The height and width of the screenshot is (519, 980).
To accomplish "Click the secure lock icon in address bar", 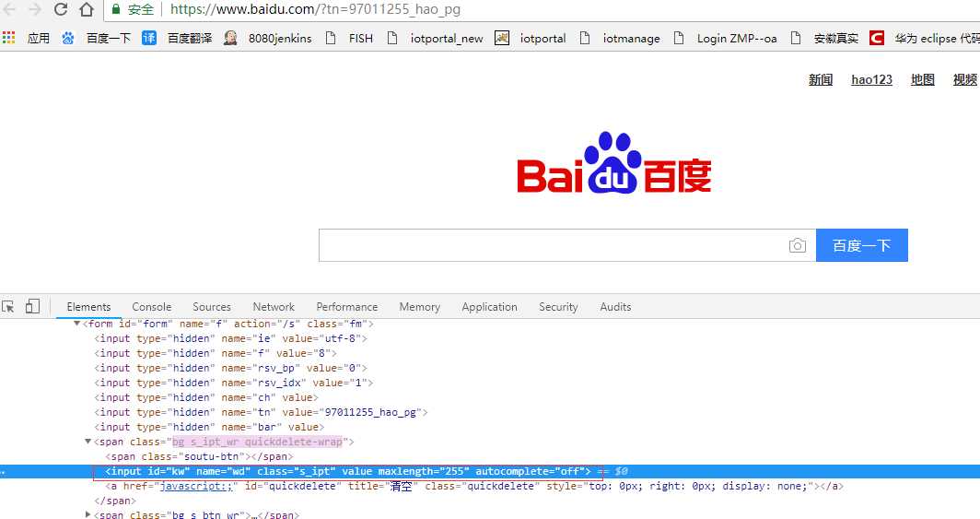I will pos(116,9).
